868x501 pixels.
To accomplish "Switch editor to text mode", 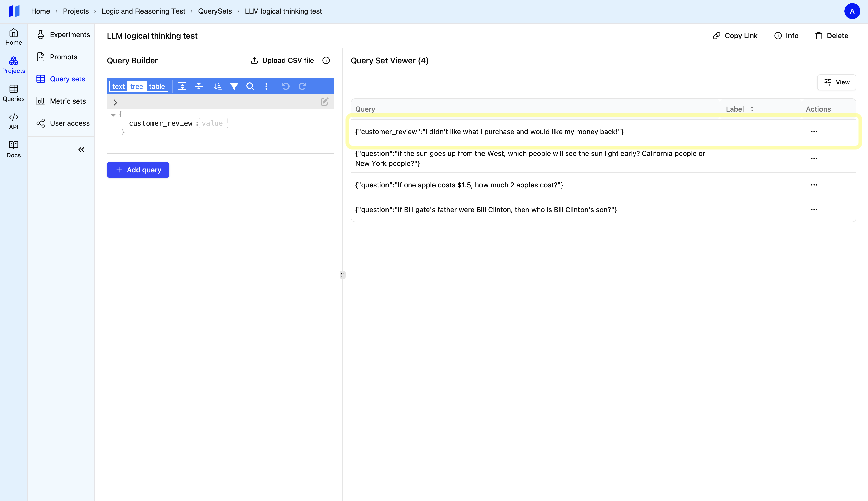I will click(118, 86).
